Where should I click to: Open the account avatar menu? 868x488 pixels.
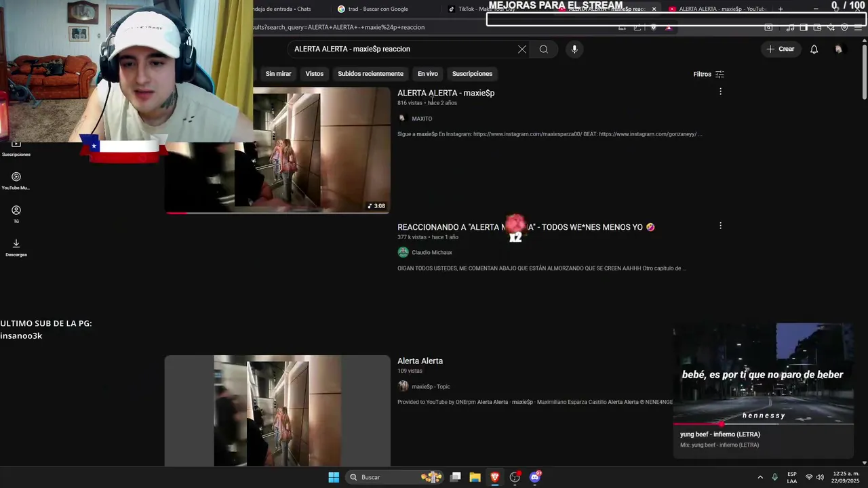[x=839, y=49]
